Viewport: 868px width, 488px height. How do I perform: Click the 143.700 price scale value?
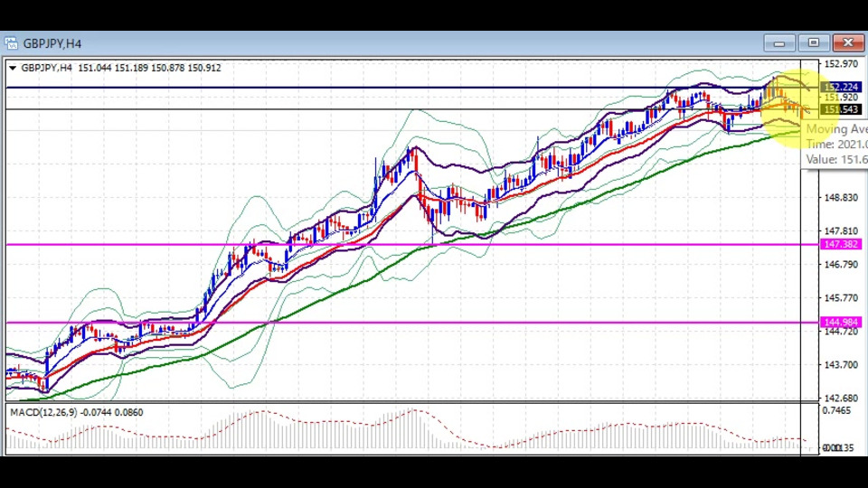(840, 364)
